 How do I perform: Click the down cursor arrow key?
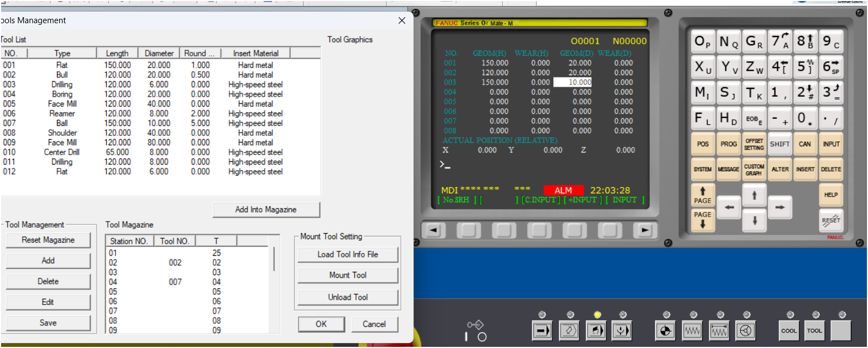pyautogui.click(x=754, y=220)
